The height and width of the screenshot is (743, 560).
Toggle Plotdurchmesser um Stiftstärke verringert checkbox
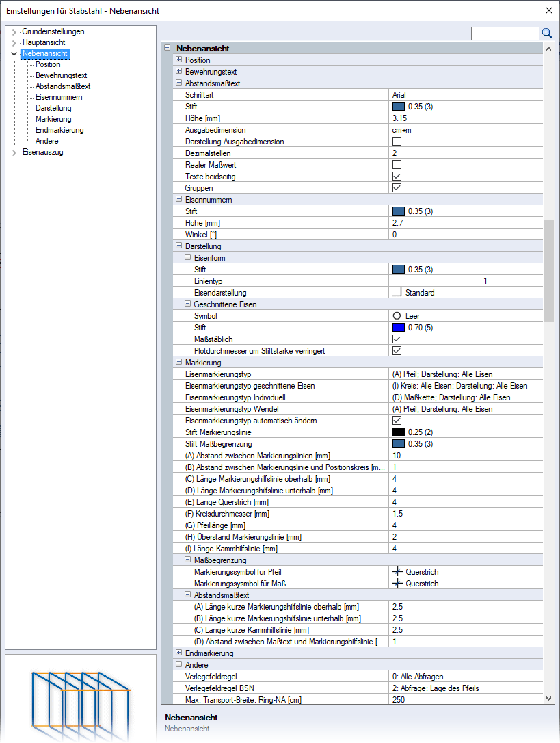(397, 351)
